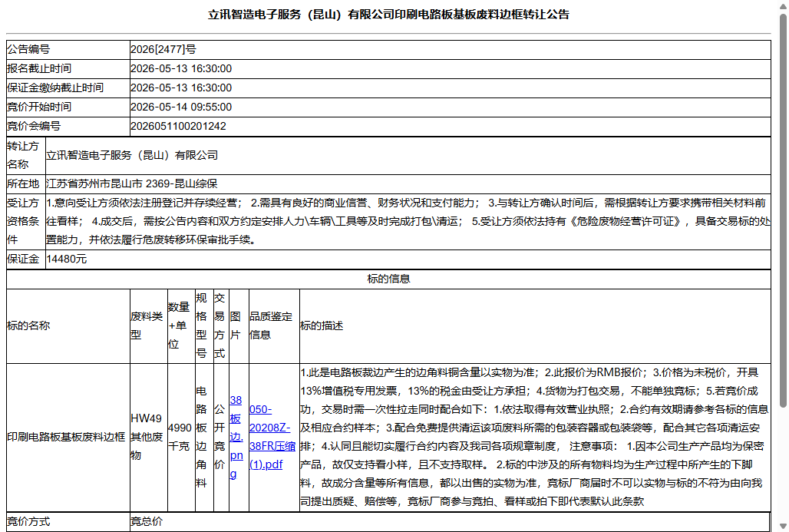Select item name 印刷电路板基板废料边框 in the 标的名称 column
Screen dimensions: 789x532
point(66,437)
